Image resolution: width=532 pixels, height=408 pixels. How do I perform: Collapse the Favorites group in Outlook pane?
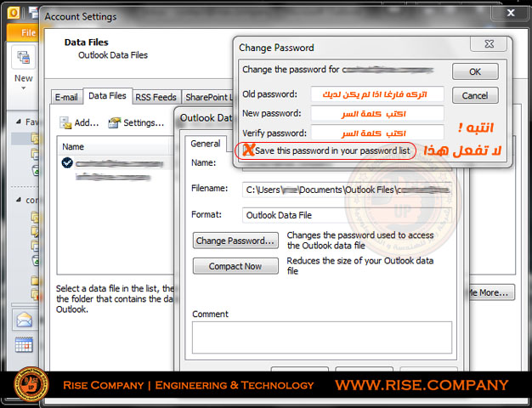tap(19, 122)
